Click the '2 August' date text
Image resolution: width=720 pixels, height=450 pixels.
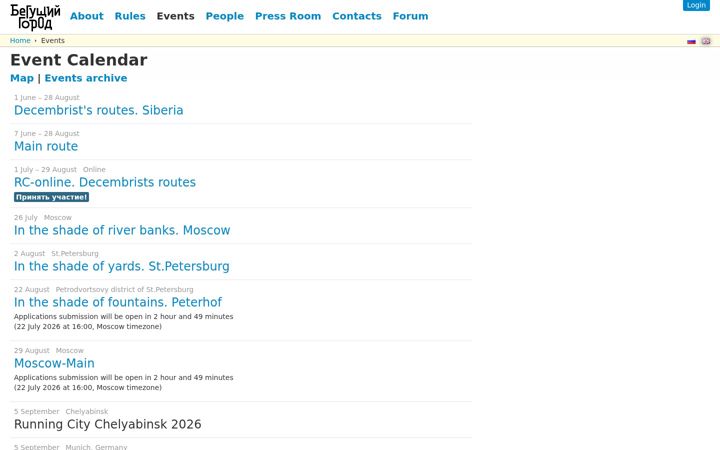click(x=29, y=253)
